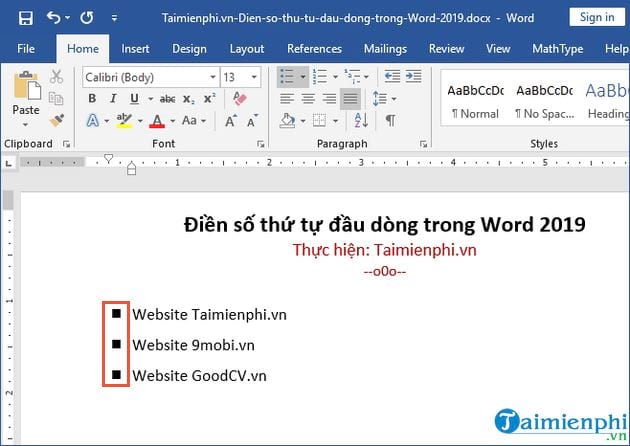
Task: Apply Numbering list format
Action: [320, 76]
